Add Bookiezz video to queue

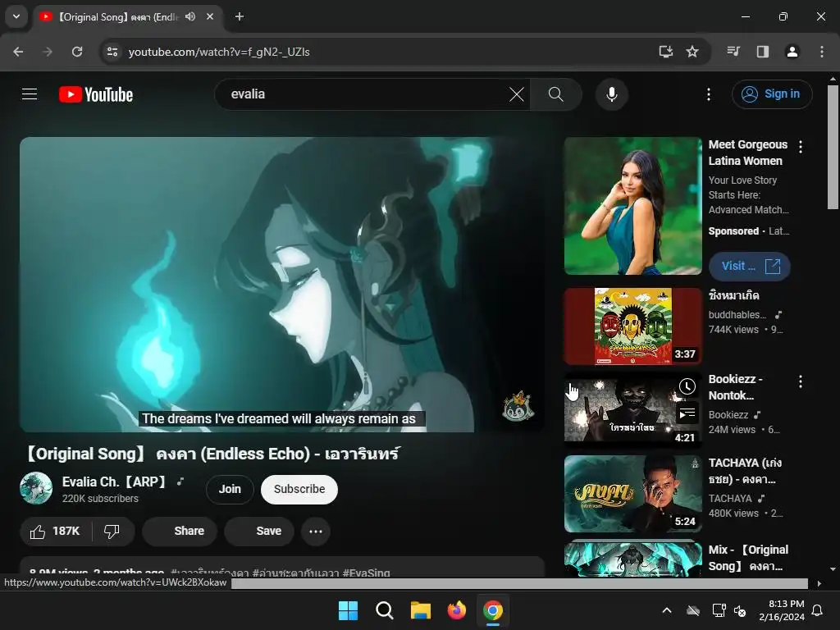click(687, 413)
